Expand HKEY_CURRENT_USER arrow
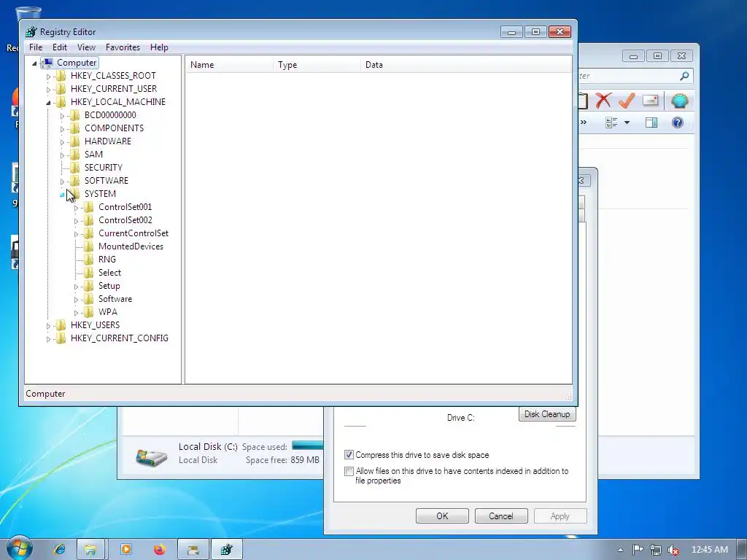The width and height of the screenshot is (747, 560). (48, 89)
